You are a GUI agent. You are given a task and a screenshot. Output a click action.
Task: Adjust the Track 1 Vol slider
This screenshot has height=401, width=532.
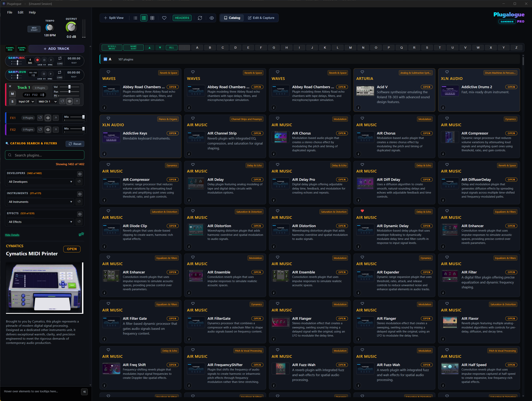coord(69,87)
